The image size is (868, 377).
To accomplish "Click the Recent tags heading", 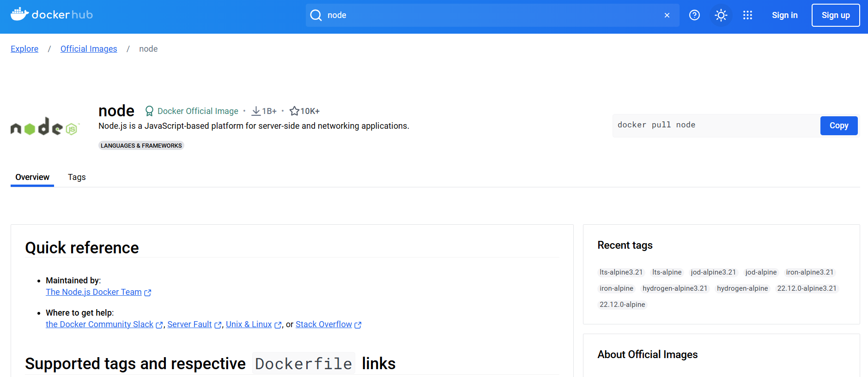I will point(625,245).
